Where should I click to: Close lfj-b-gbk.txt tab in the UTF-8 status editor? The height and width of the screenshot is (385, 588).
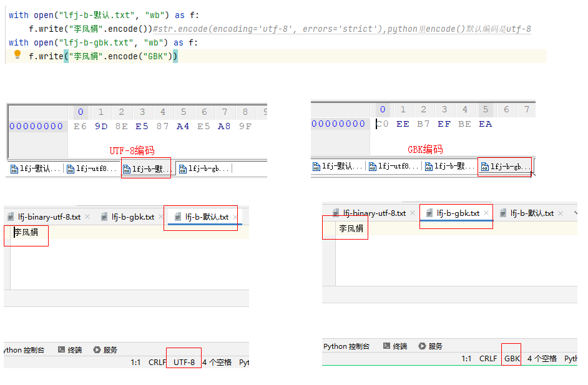coord(160,217)
